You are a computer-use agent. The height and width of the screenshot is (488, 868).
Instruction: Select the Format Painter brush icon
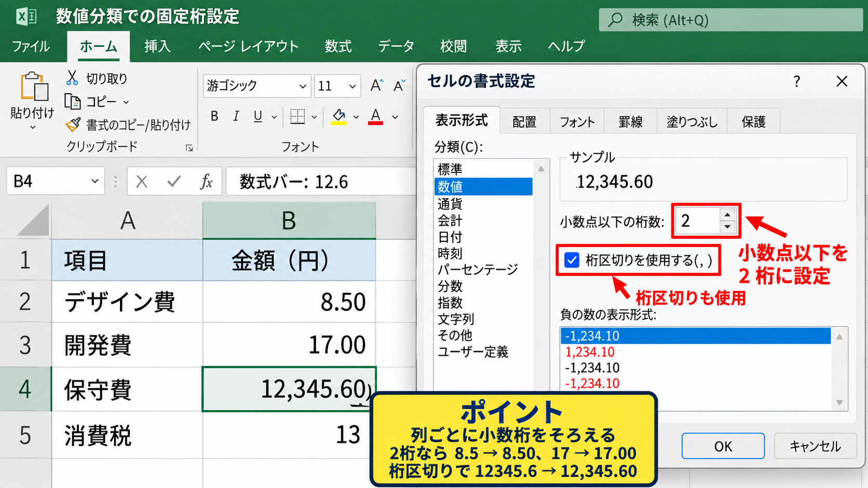73,125
